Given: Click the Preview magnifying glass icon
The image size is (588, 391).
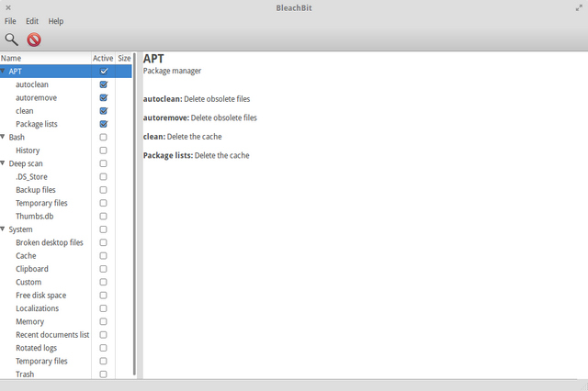Looking at the screenshot, I should tap(11, 39).
